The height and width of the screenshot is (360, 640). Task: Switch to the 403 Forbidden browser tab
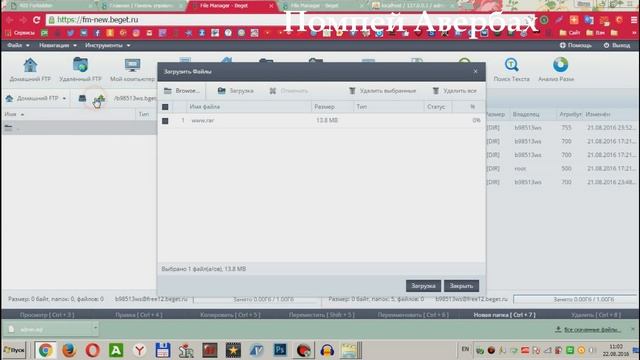coord(50,6)
